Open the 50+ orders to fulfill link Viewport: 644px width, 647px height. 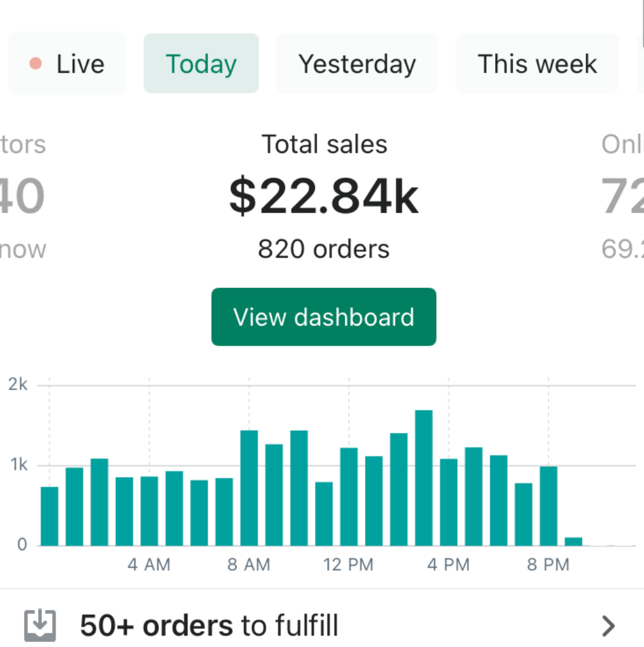coord(209,625)
